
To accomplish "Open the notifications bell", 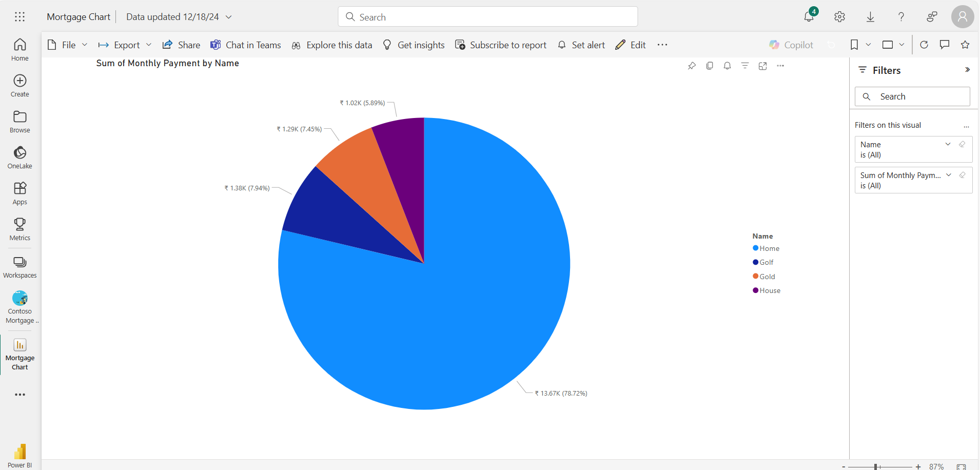I will [x=809, y=17].
